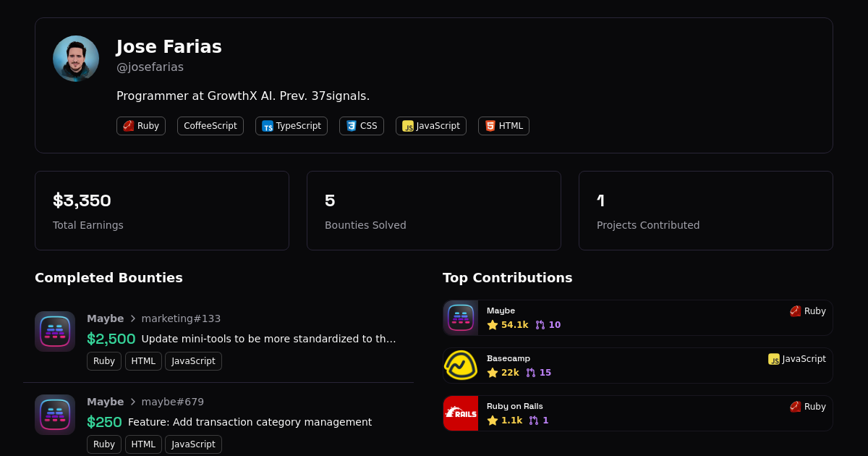
Task: Click the JavaScript icon in the profile tags
Action: (408, 126)
